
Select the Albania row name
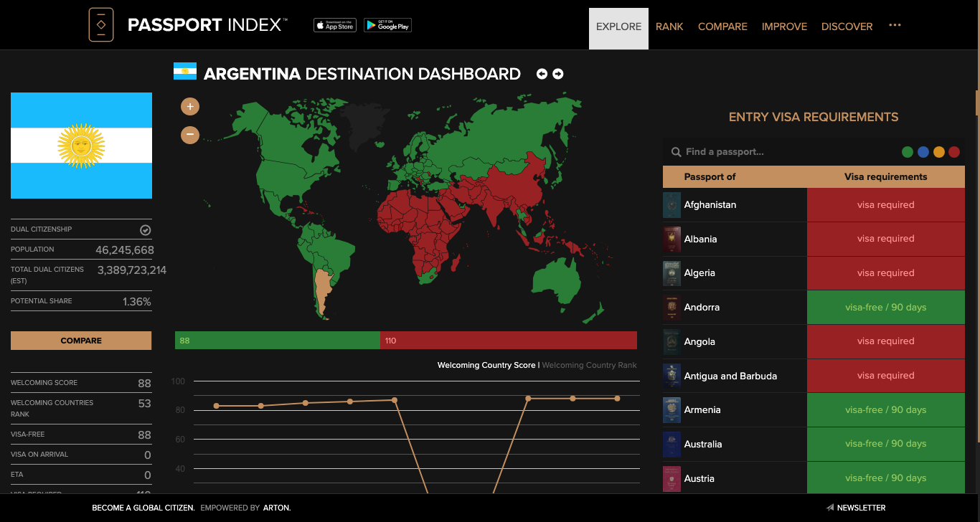click(x=701, y=239)
